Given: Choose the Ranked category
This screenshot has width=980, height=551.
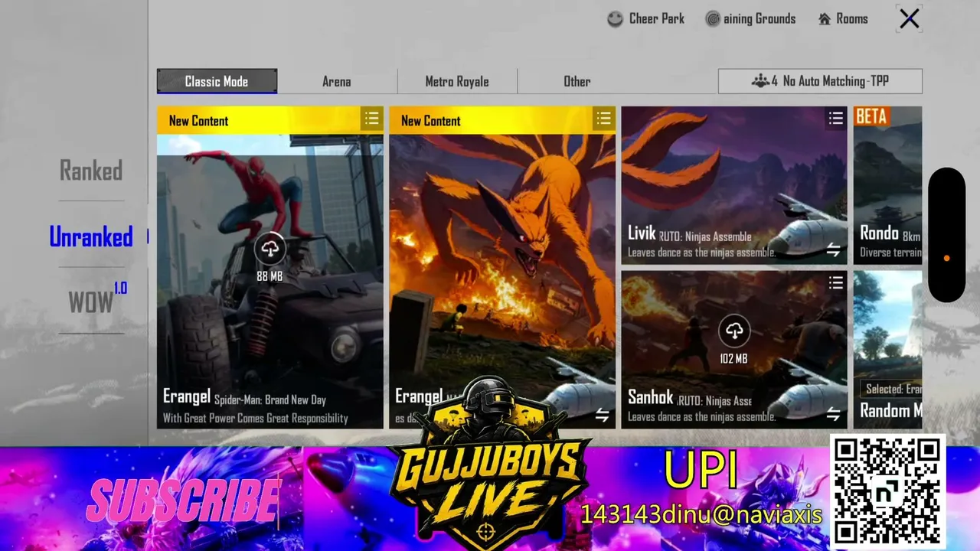Looking at the screenshot, I should [91, 171].
